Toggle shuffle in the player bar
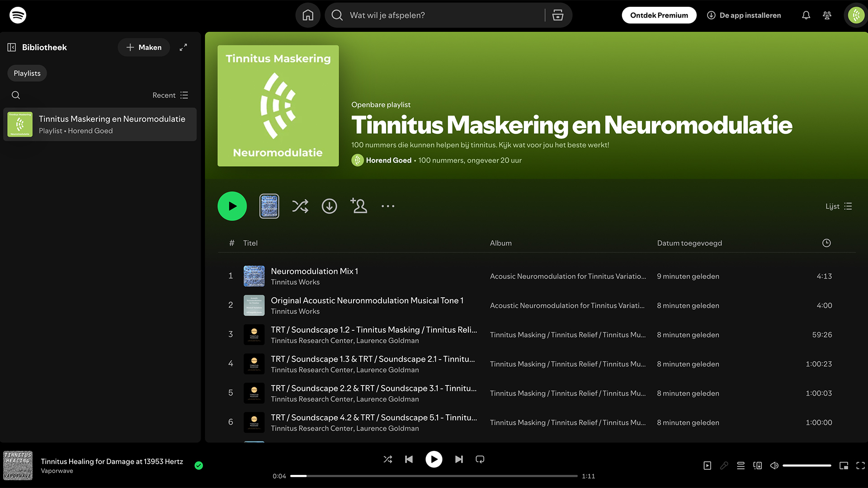The image size is (868, 488). point(388,459)
